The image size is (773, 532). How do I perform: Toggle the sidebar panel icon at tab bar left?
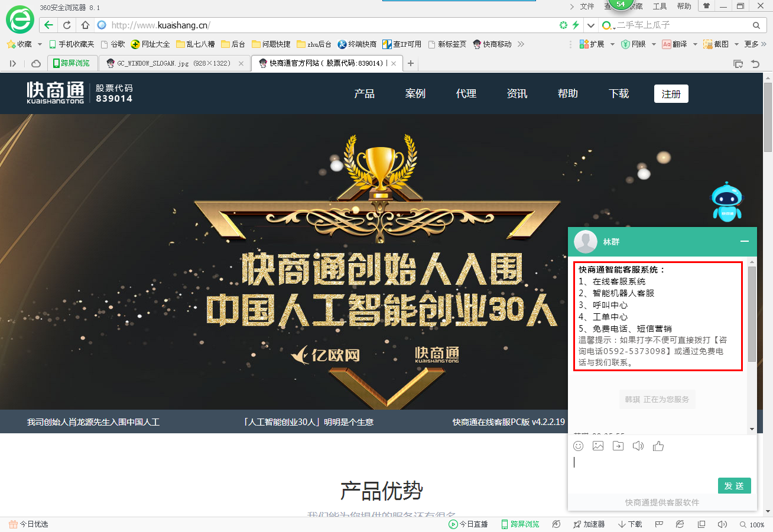[13, 63]
